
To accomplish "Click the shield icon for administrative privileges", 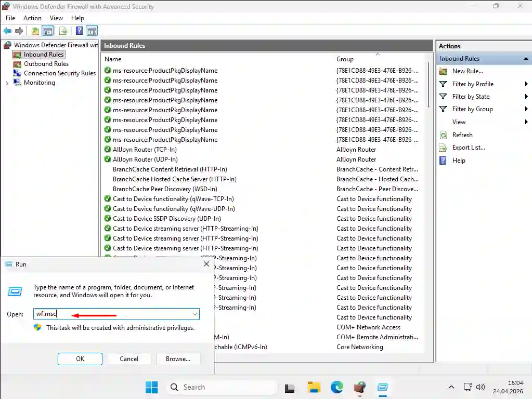I will click(37, 327).
